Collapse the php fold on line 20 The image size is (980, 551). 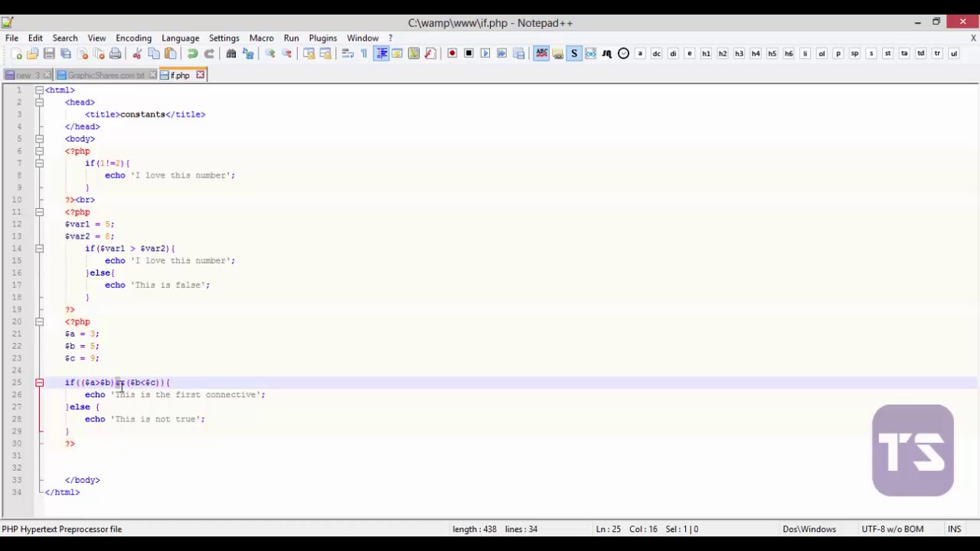click(39, 322)
